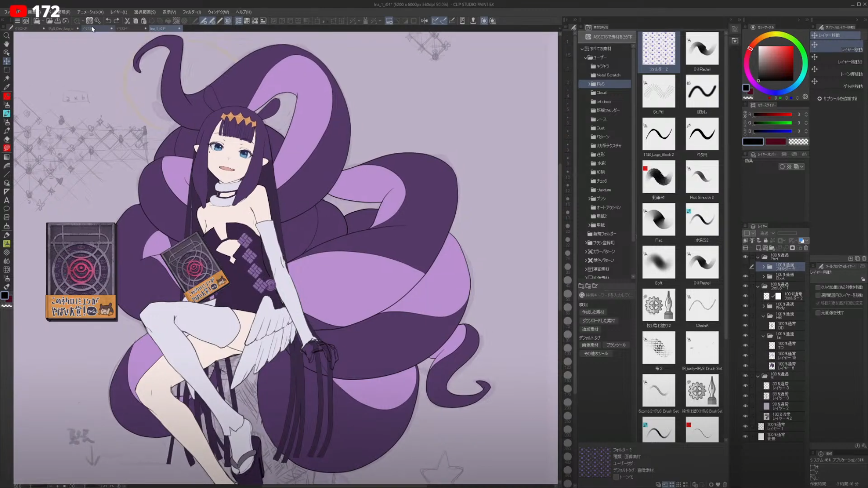
Task: Hide the Part folder layer eye icon
Action: tap(745, 257)
